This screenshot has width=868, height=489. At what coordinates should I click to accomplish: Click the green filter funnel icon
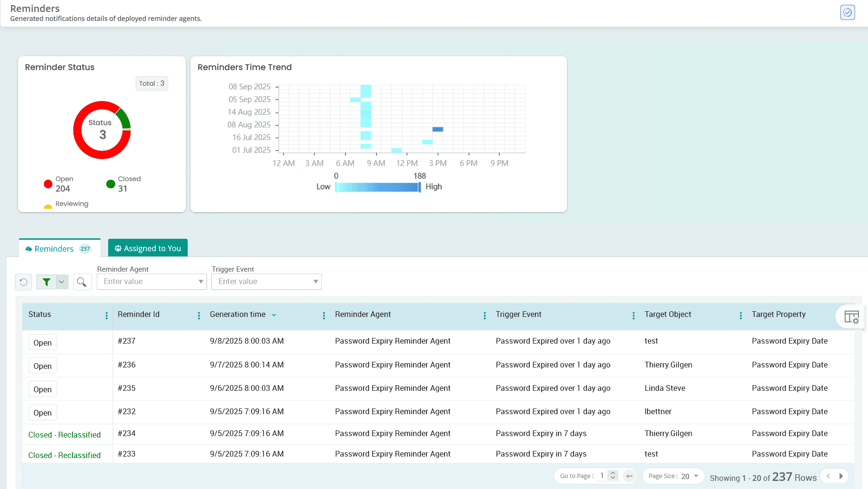(x=46, y=282)
